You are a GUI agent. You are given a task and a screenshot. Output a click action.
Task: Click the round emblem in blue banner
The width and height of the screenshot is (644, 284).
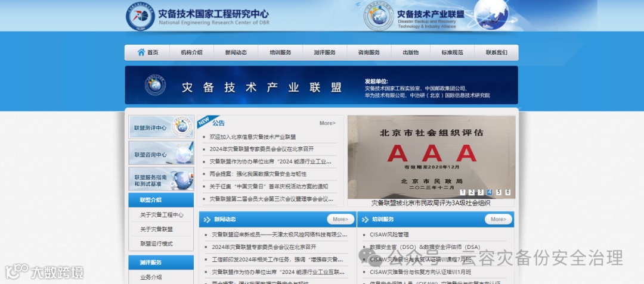[155, 85]
